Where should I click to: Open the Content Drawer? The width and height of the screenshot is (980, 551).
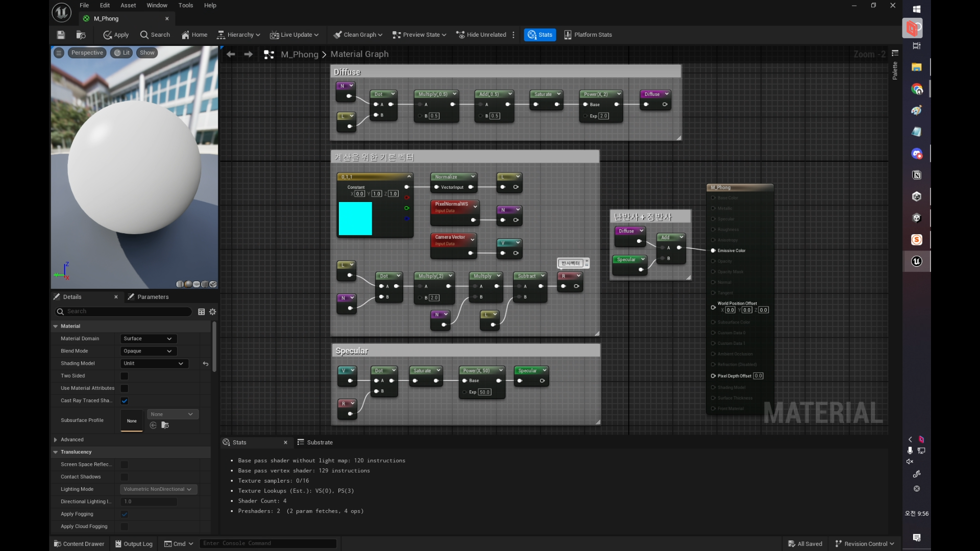point(79,544)
